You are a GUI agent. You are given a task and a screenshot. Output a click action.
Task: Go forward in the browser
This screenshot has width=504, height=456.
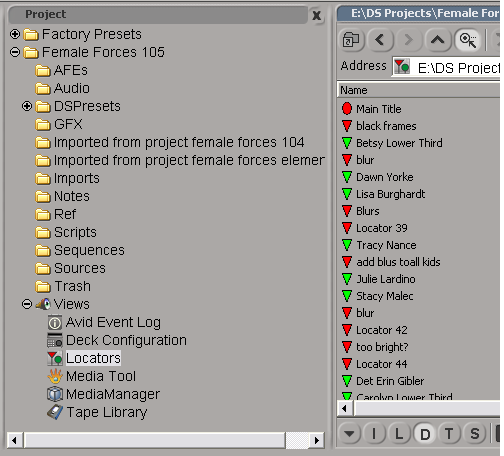pos(409,40)
